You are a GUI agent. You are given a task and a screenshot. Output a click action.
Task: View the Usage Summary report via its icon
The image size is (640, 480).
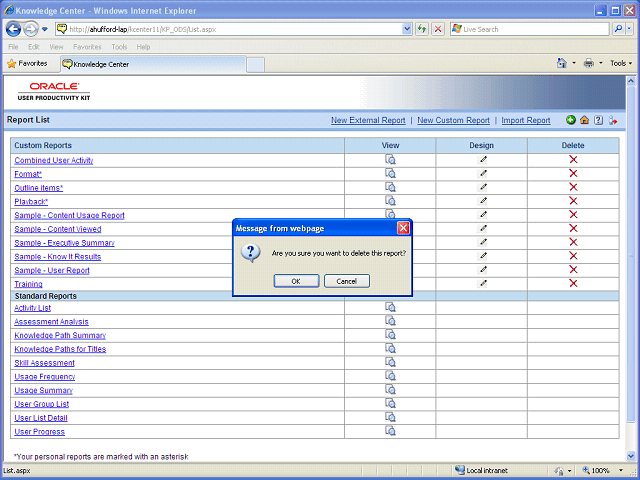[390, 390]
